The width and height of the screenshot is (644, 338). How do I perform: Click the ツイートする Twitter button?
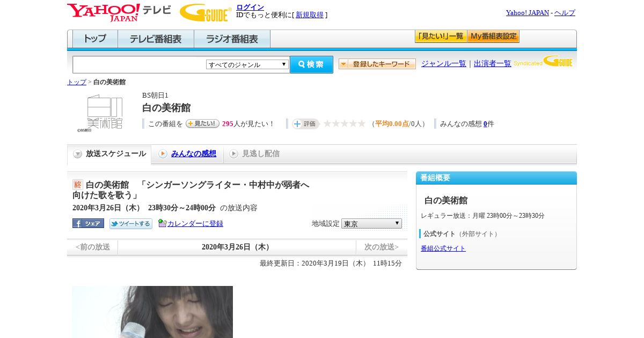click(x=131, y=224)
